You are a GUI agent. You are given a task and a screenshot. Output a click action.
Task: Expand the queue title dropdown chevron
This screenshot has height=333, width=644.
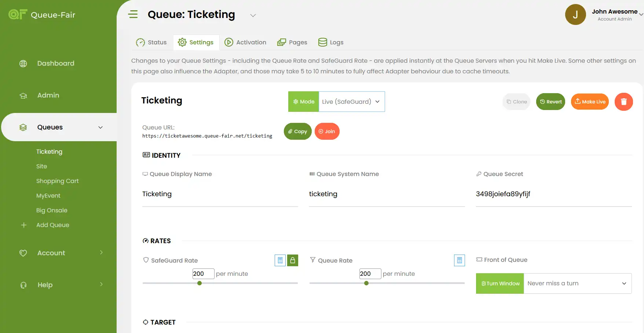[x=253, y=15]
